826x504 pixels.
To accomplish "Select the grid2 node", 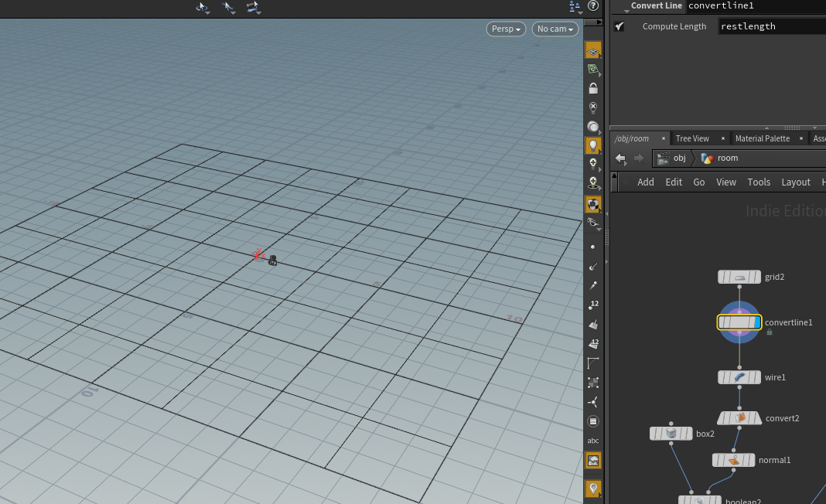I will pos(739,277).
